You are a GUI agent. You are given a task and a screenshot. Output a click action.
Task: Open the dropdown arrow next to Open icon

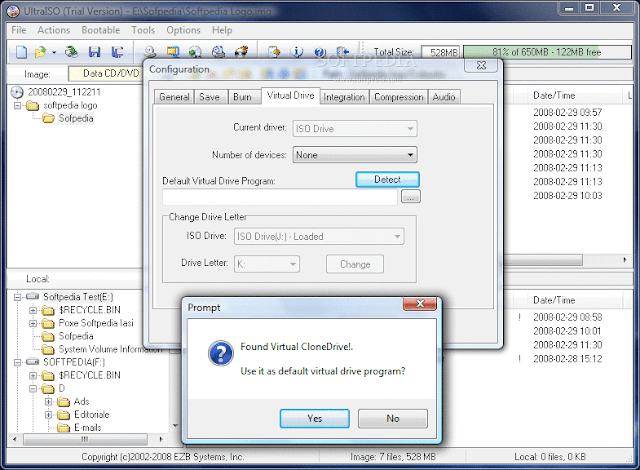(x=54, y=52)
